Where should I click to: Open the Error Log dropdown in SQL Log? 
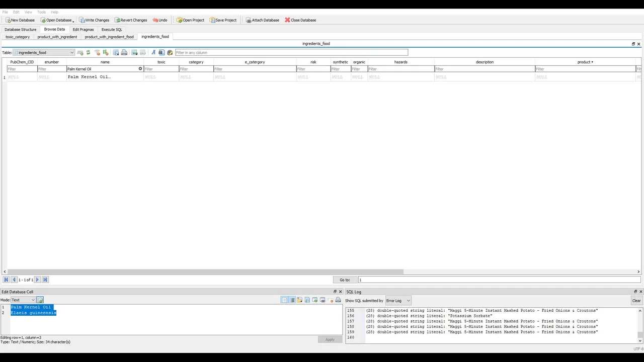[x=398, y=301]
